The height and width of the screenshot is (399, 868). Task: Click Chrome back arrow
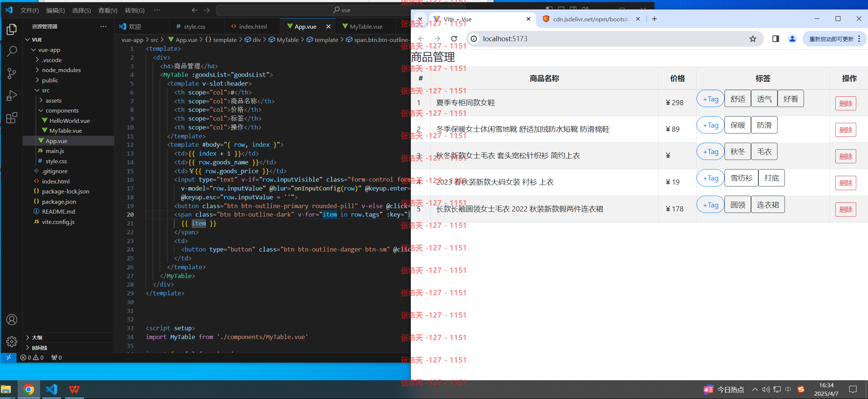tap(421, 39)
